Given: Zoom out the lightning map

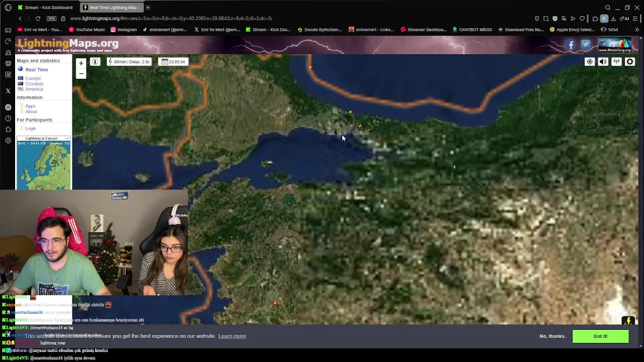Looking at the screenshot, I should coord(81,73).
